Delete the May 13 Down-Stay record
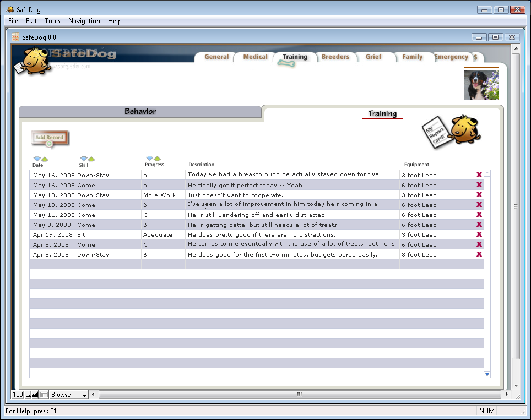The image size is (531, 420). click(479, 195)
